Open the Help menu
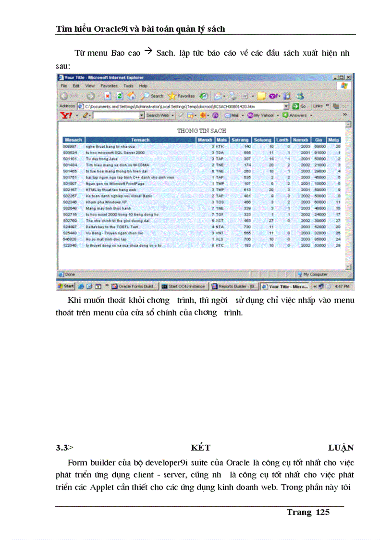 [143, 86]
